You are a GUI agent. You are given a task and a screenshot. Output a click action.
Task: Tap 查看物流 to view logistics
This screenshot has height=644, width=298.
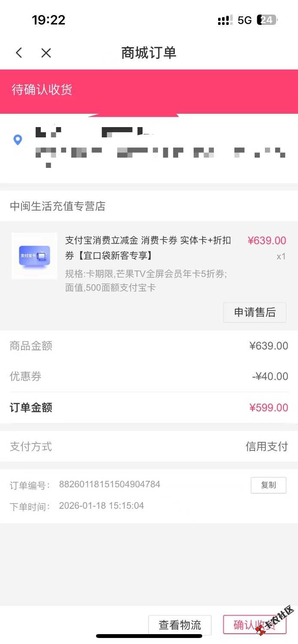pos(180,625)
